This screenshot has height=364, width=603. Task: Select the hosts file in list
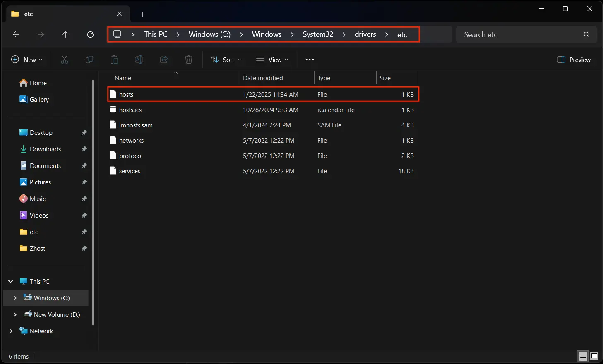tap(126, 94)
